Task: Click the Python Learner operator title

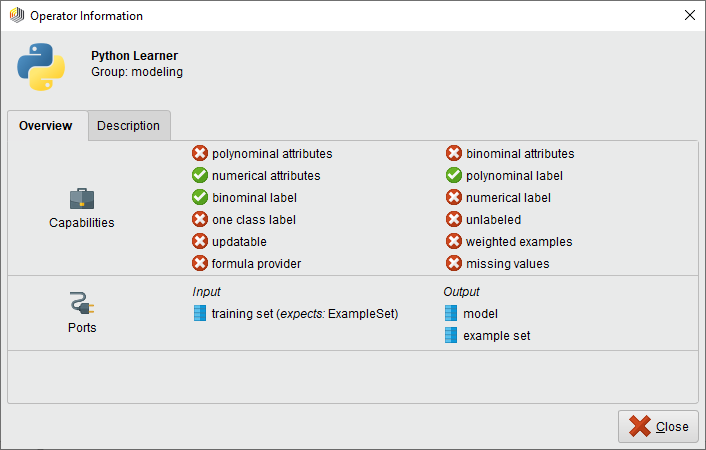Action: coord(134,56)
